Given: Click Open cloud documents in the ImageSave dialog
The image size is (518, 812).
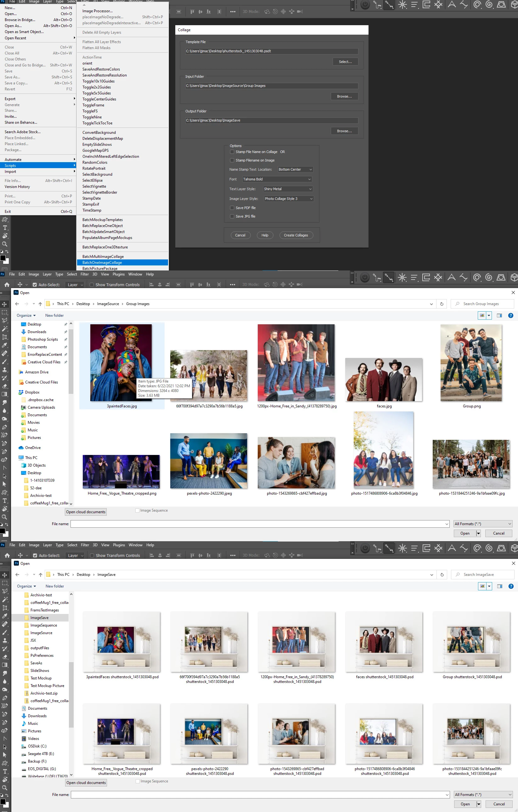Looking at the screenshot, I should tap(86, 783).
